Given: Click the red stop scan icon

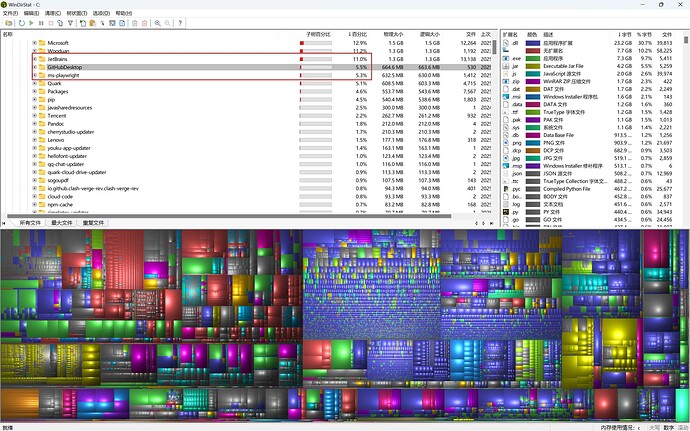Looking at the screenshot, I should 51,23.
